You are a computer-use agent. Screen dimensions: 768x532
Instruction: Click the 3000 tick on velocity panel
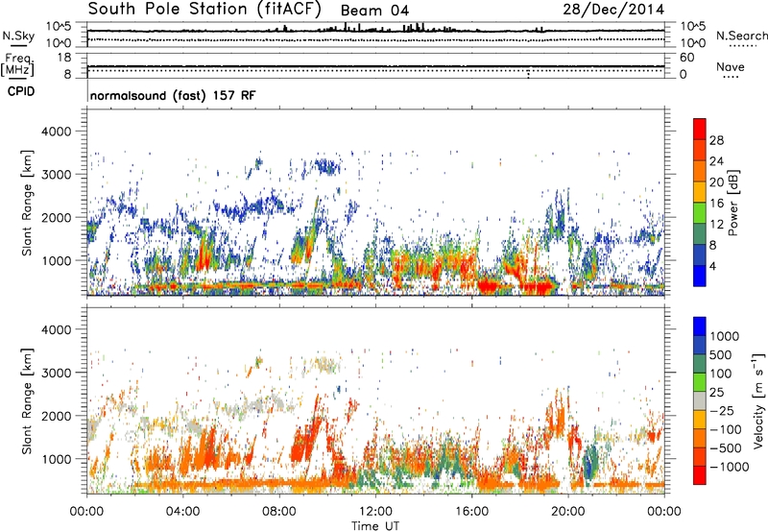click(56, 373)
